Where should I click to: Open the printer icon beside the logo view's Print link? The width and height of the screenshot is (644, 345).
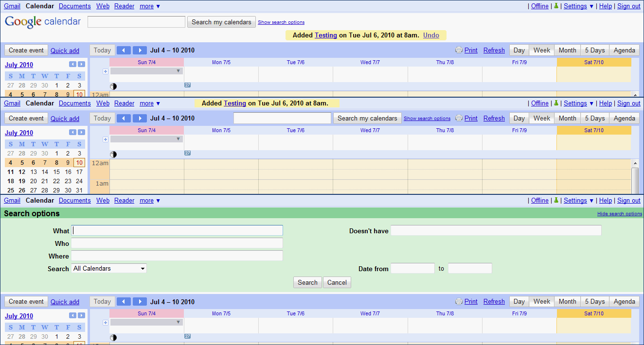pyautogui.click(x=459, y=50)
